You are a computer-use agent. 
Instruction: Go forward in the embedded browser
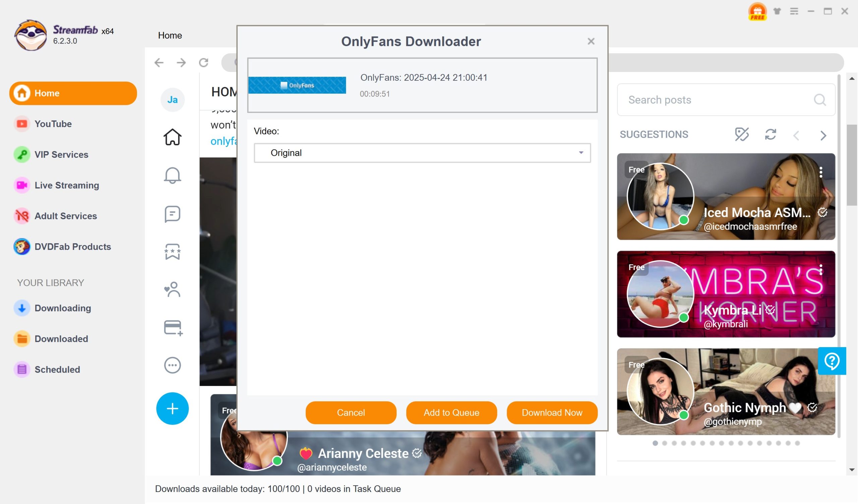pyautogui.click(x=181, y=63)
